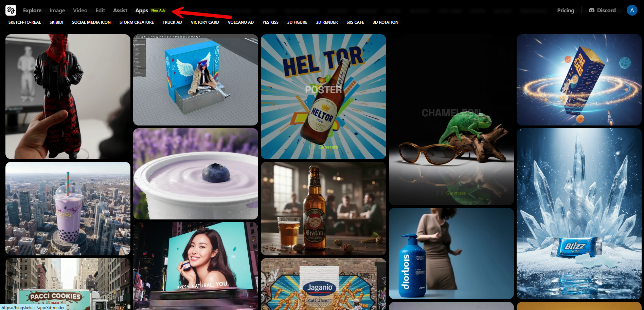Enable the 3D FIGURE filter

297,22
